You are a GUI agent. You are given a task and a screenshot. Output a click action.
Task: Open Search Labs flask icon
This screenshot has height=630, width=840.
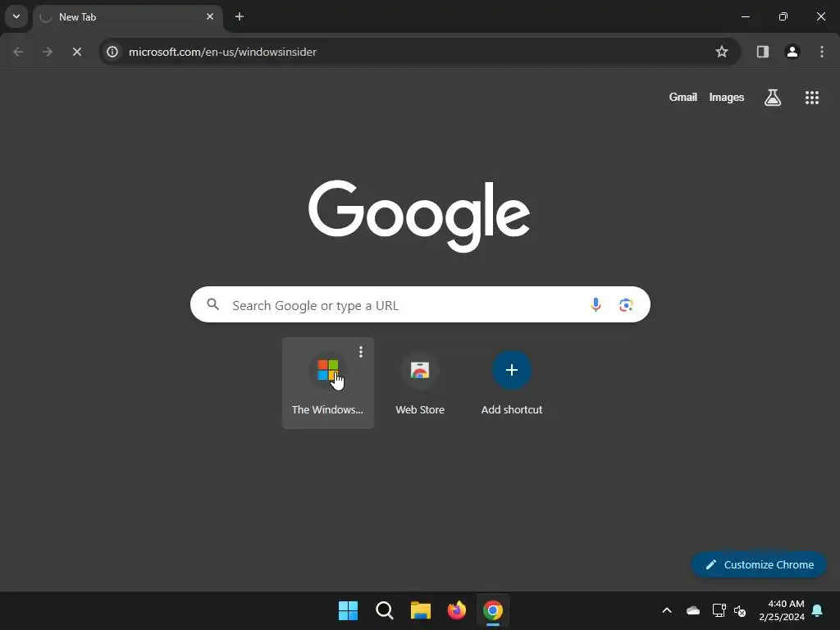(x=773, y=98)
